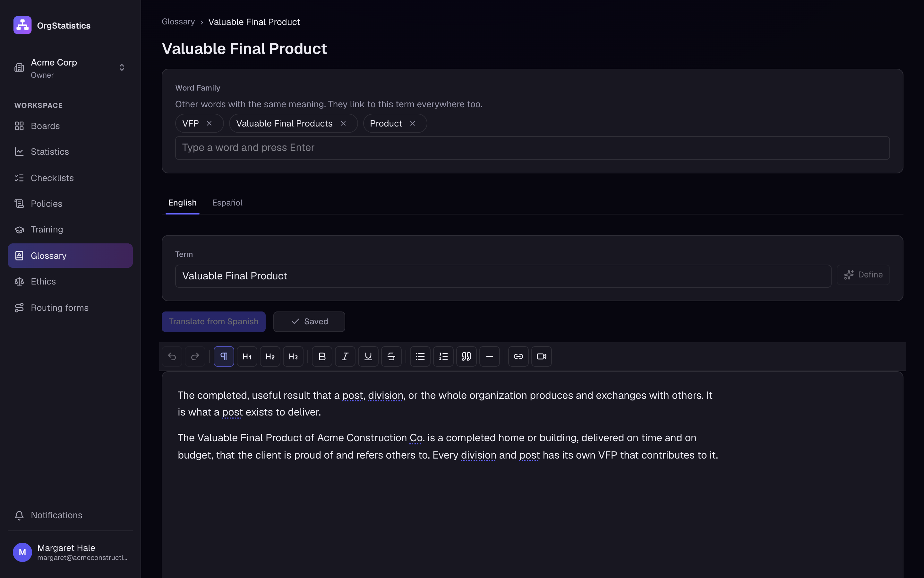Open the Ethics section

point(70,281)
